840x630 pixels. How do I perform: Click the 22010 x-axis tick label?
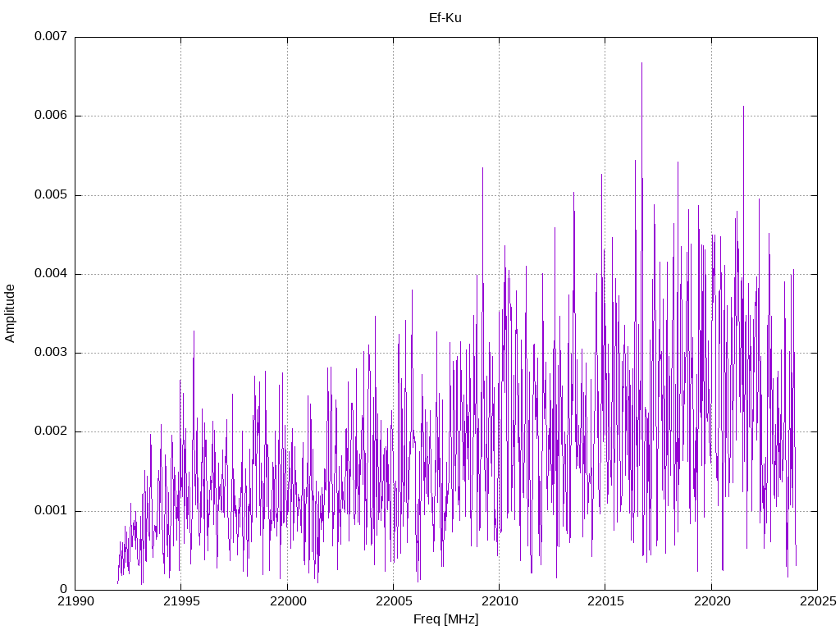coord(500,601)
